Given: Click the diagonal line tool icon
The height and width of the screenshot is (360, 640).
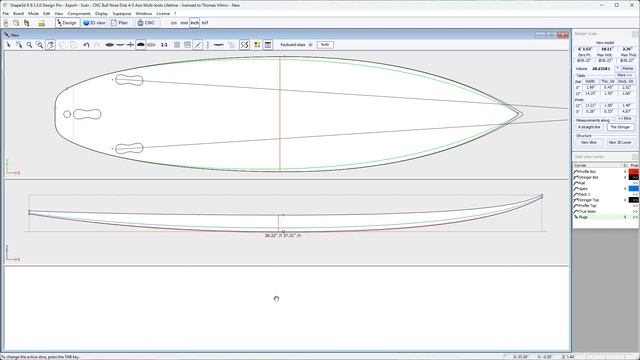Looking at the screenshot, I should pos(198,44).
